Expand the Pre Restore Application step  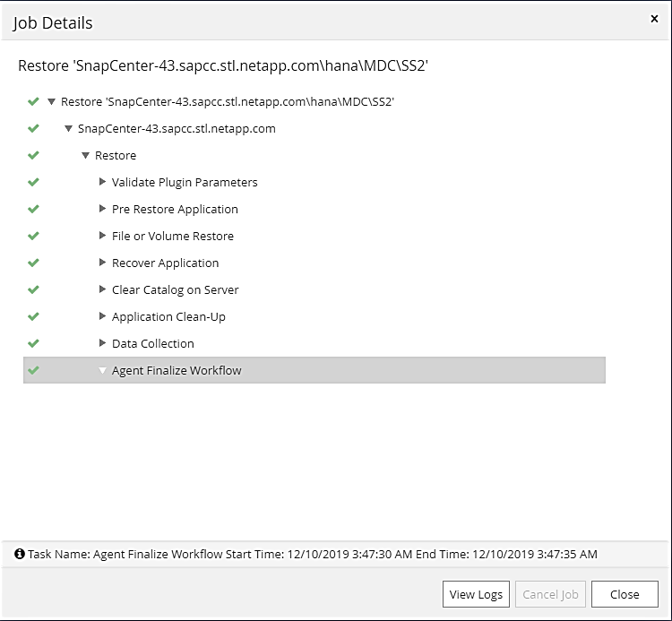pyautogui.click(x=103, y=209)
